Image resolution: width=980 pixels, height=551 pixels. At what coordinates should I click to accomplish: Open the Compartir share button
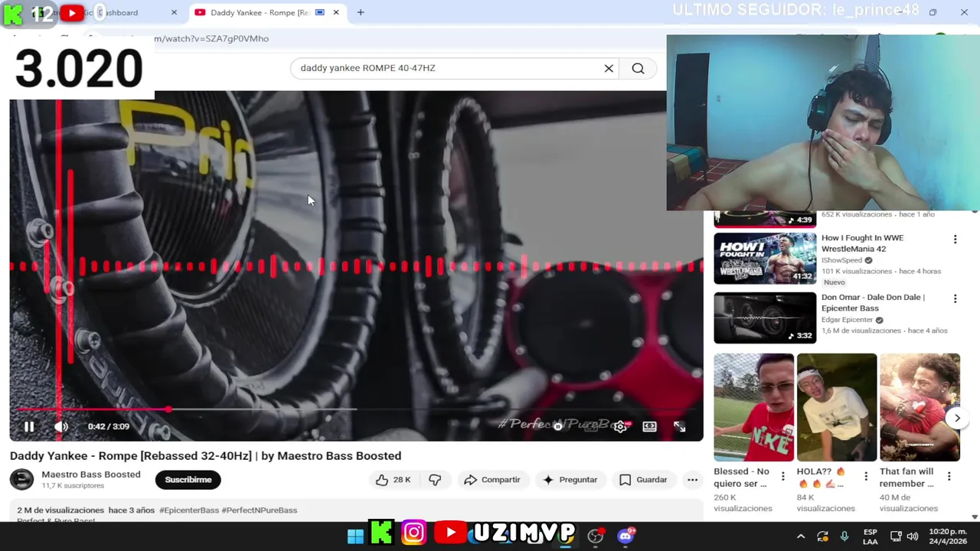click(492, 480)
